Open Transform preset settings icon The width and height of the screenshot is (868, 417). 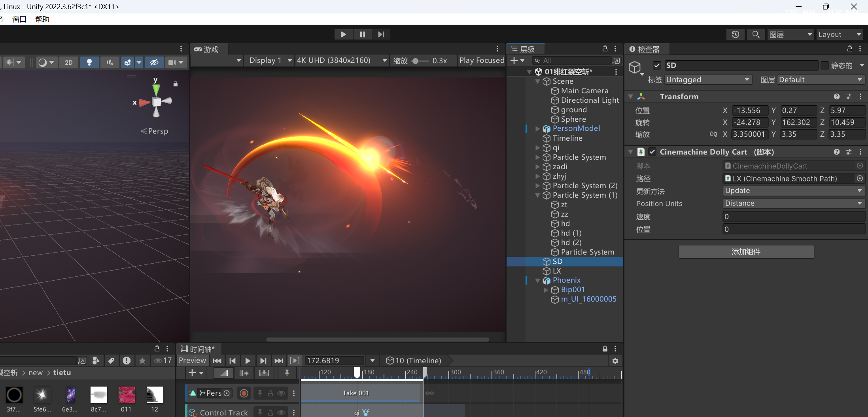849,96
